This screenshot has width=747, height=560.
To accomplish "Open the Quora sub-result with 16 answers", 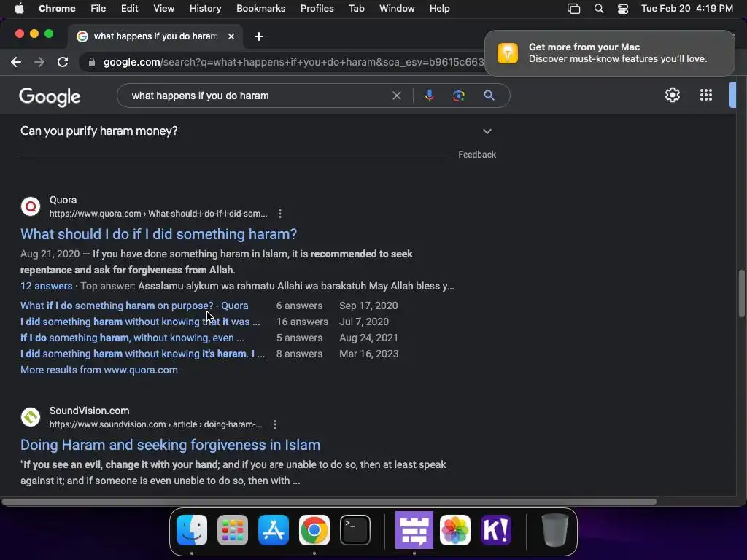I will point(140,322).
